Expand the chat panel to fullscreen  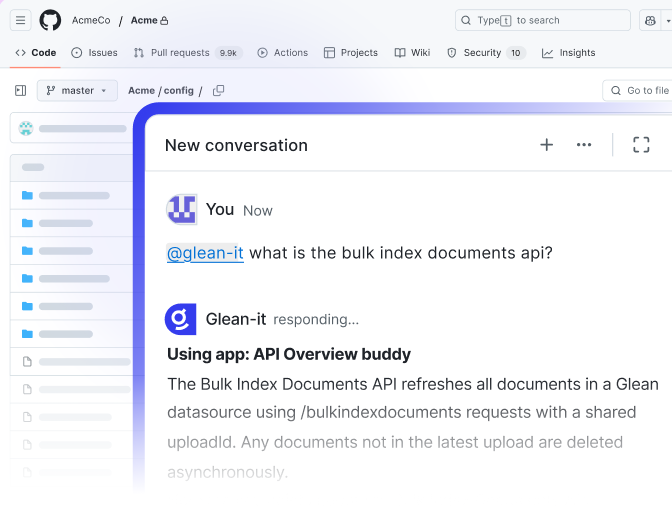point(641,145)
